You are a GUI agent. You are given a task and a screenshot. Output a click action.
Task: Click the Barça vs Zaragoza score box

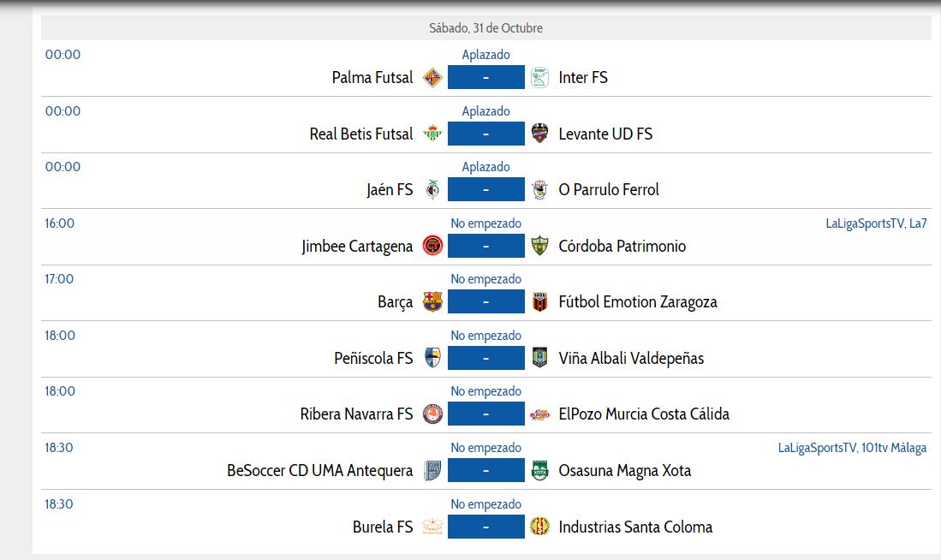point(485,301)
